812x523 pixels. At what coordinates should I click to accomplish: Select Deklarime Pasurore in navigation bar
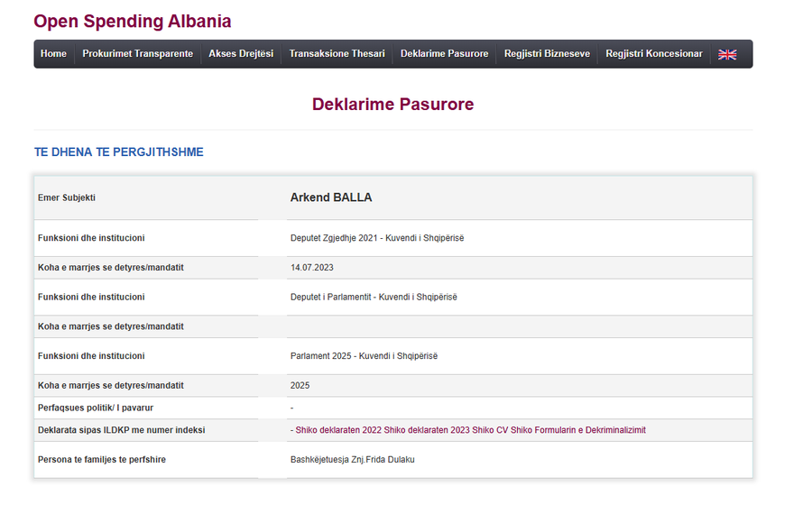tap(444, 54)
